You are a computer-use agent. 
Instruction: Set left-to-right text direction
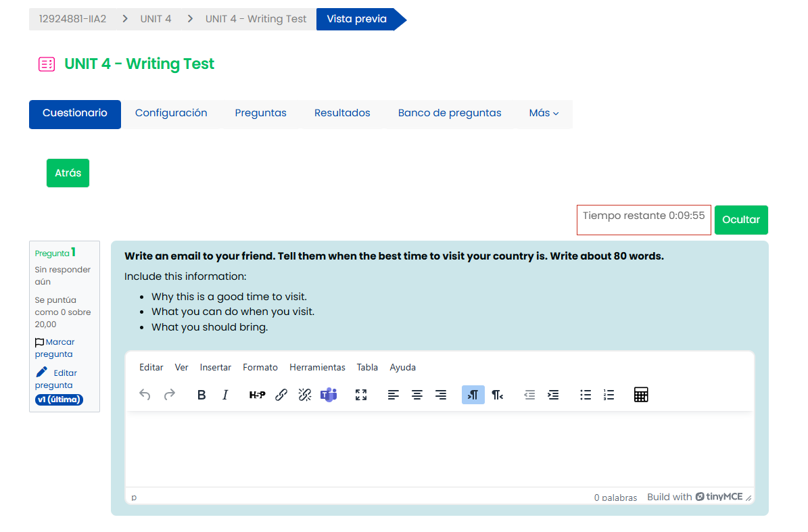pos(473,395)
